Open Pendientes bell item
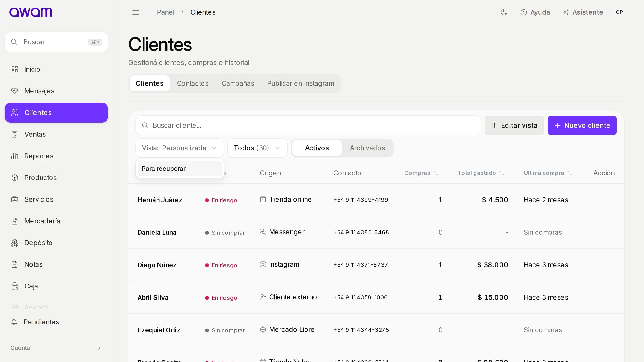The image size is (644, 362). tap(56, 322)
